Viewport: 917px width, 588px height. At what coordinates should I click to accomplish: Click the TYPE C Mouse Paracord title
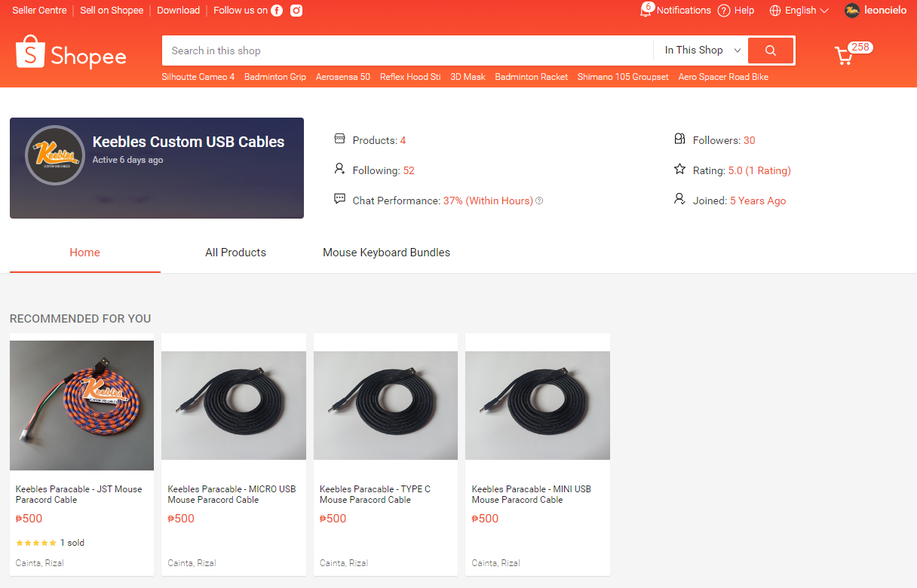click(x=376, y=495)
